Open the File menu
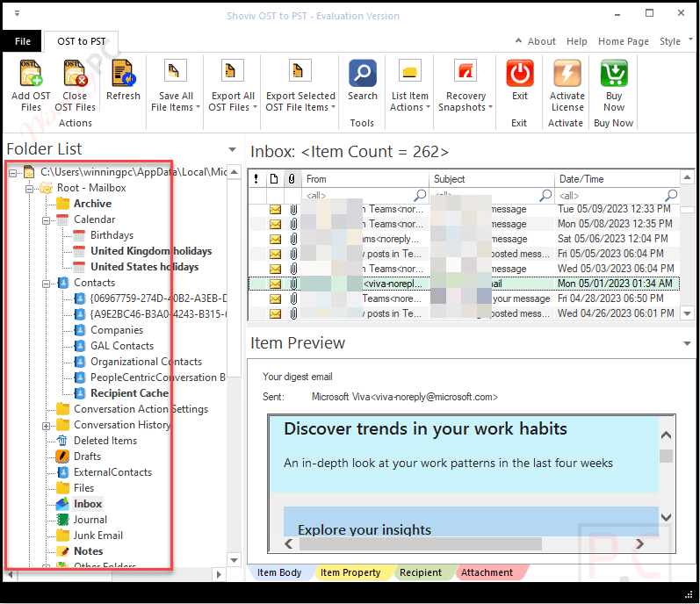700x604 pixels. click(x=22, y=41)
